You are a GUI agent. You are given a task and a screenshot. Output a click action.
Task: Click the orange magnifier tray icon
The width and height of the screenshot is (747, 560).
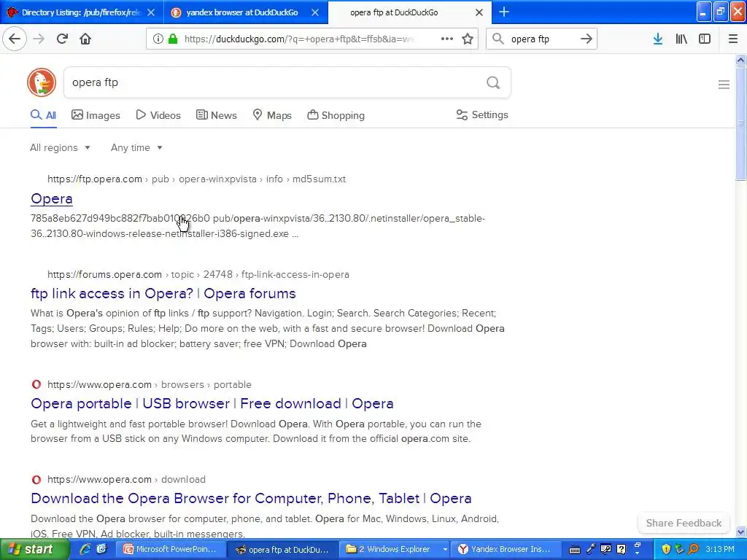pyautogui.click(x=694, y=549)
